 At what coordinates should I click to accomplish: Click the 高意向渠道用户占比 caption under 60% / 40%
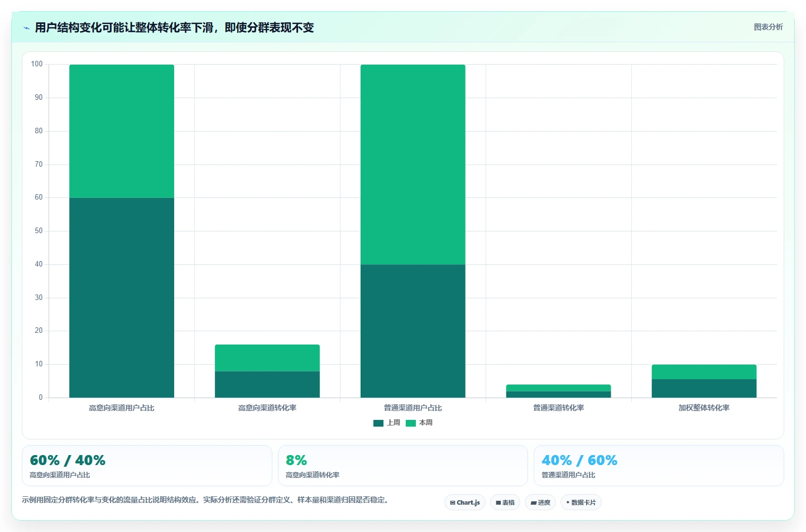(x=60, y=475)
